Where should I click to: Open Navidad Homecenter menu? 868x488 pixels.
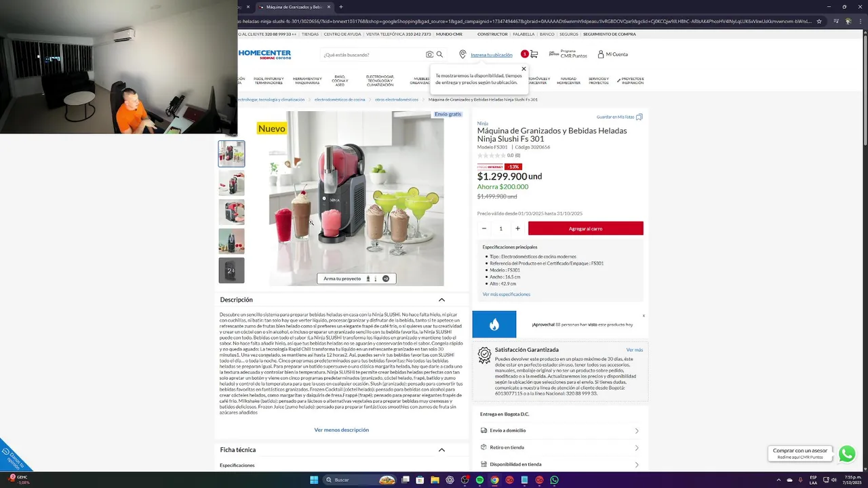click(x=568, y=81)
